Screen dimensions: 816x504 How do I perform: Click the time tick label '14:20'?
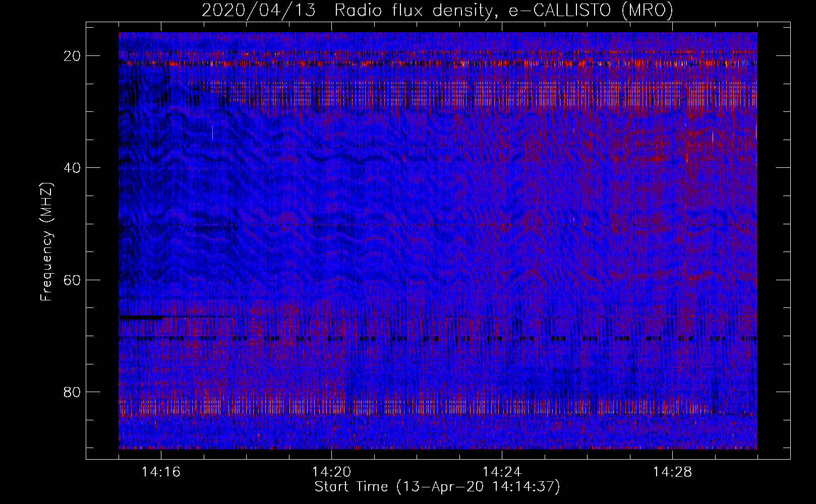331,472
